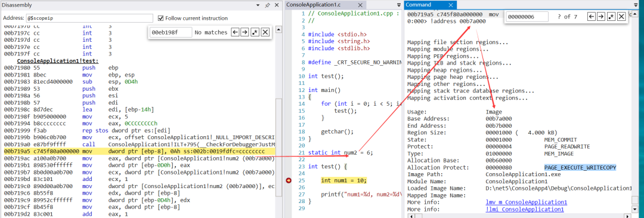Viewport: 644px width, 218px height.
Task: Pin the Disassembly window
Action: pyautogui.click(x=267, y=5)
